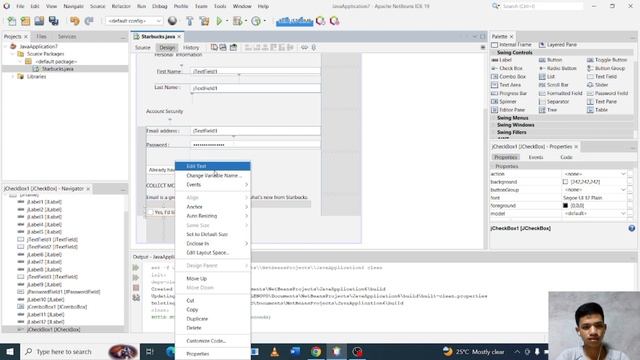Open the Refactor menu in the menu bar

[x=121, y=6]
